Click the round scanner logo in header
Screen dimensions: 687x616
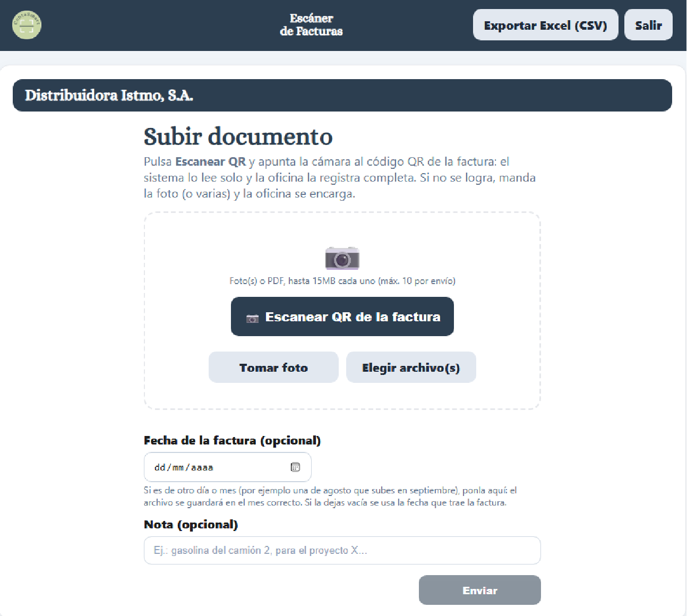[27, 25]
